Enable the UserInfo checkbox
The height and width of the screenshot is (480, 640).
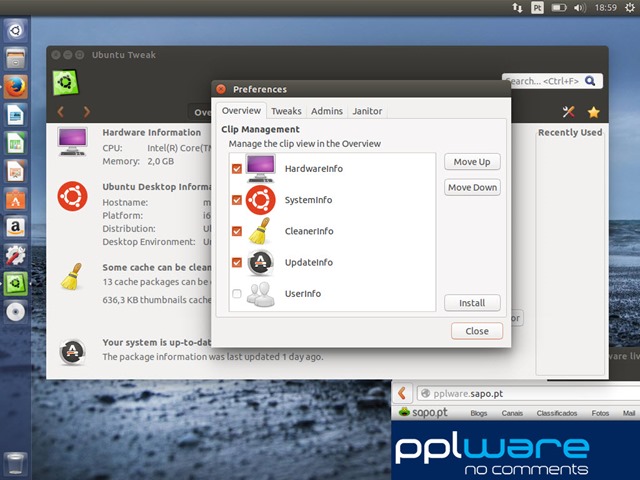click(x=237, y=293)
